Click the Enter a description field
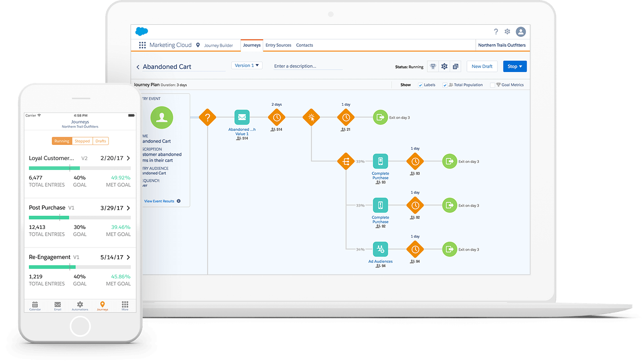The height and width of the screenshot is (364, 642). 308,66
